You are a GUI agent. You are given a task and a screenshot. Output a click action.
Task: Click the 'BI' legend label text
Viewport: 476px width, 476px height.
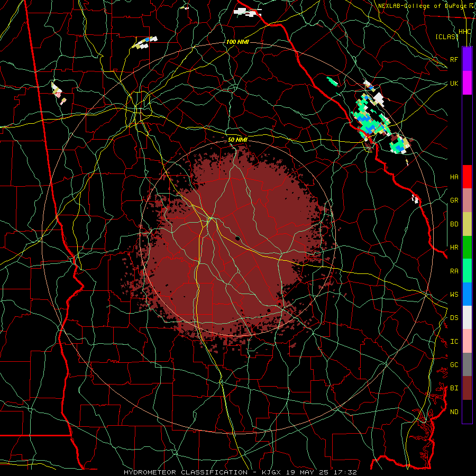point(454,388)
